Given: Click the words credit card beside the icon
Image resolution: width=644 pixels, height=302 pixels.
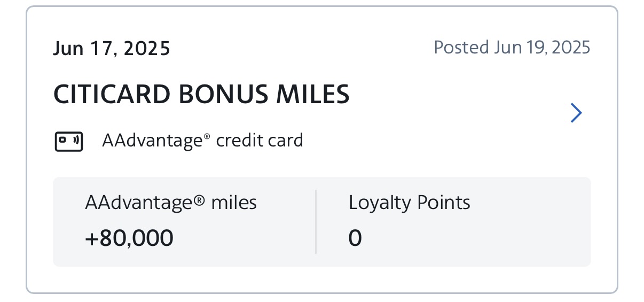Looking at the screenshot, I should 260,141.
